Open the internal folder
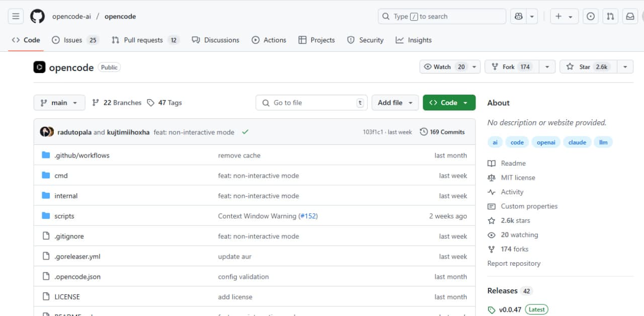This screenshot has height=316, width=644. coord(66,196)
